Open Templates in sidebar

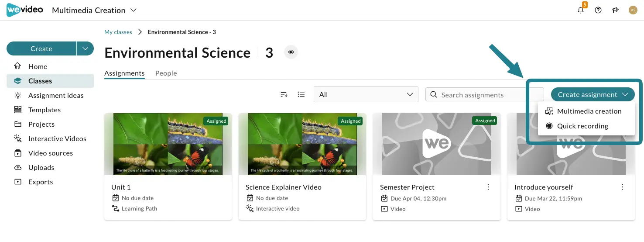[x=50, y=110]
